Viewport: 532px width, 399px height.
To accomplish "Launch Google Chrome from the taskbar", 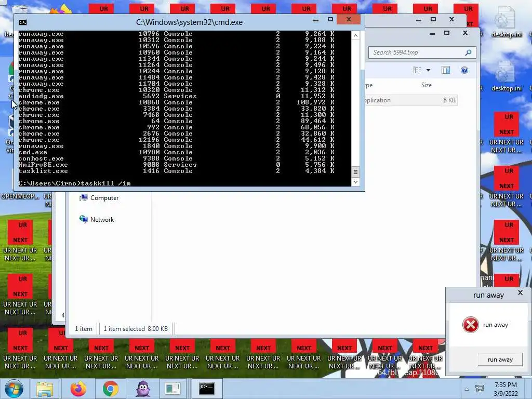I will coord(110,389).
